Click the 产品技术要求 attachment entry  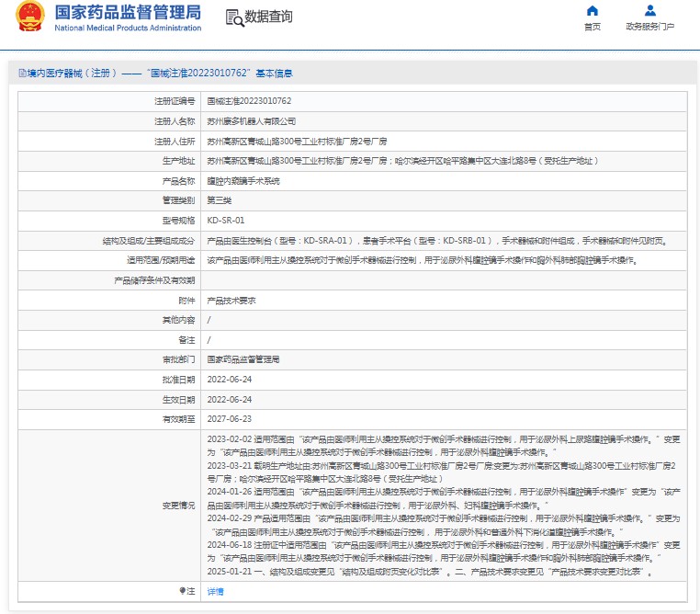click(231, 301)
